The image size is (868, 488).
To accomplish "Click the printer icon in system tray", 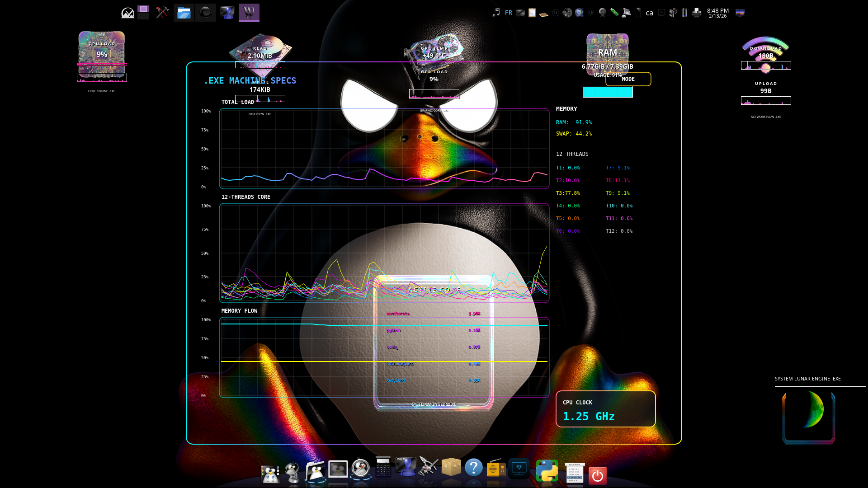I will (697, 13).
